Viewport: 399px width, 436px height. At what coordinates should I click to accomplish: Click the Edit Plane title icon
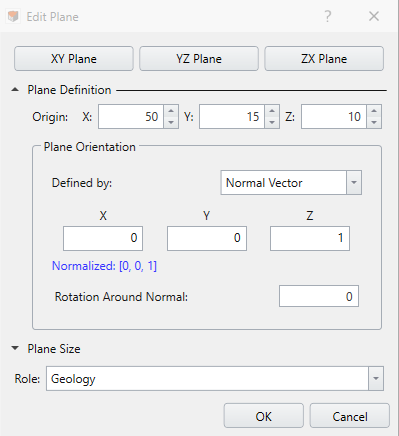13,16
